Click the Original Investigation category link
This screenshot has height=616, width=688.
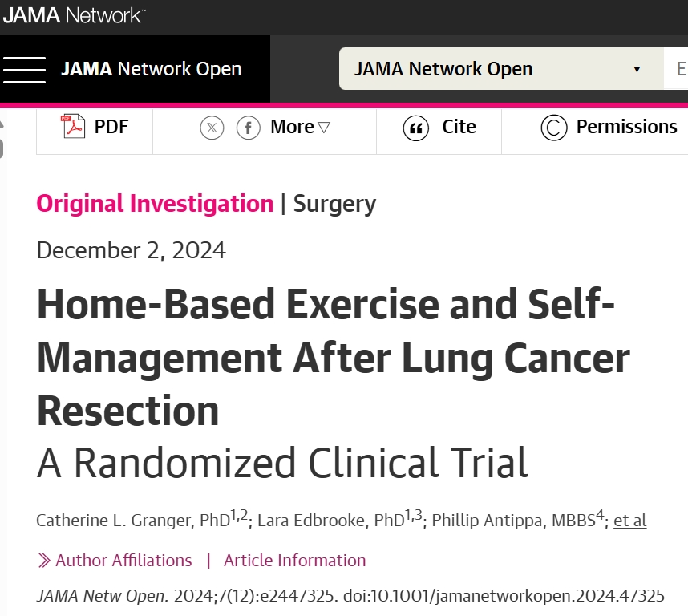(x=155, y=204)
